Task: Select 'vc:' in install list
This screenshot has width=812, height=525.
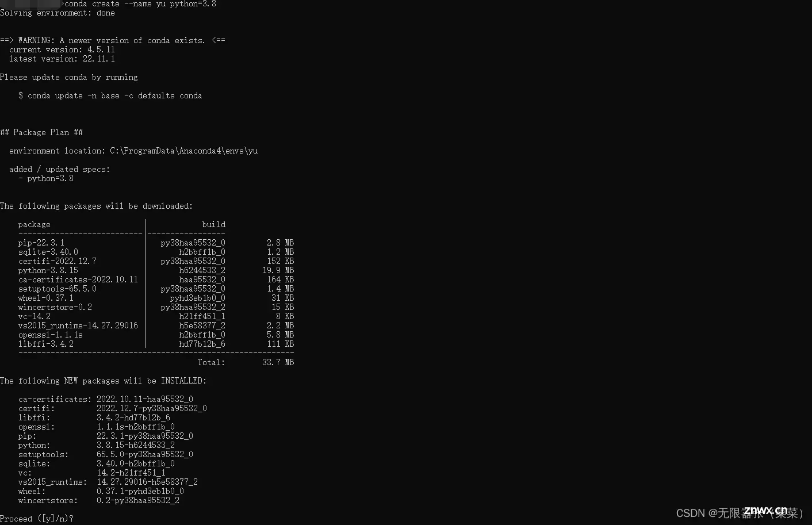Action: (x=25, y=473)
